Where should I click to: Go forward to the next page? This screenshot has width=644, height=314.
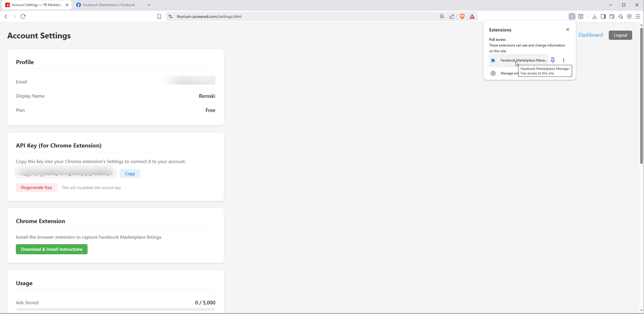point(14,17)
